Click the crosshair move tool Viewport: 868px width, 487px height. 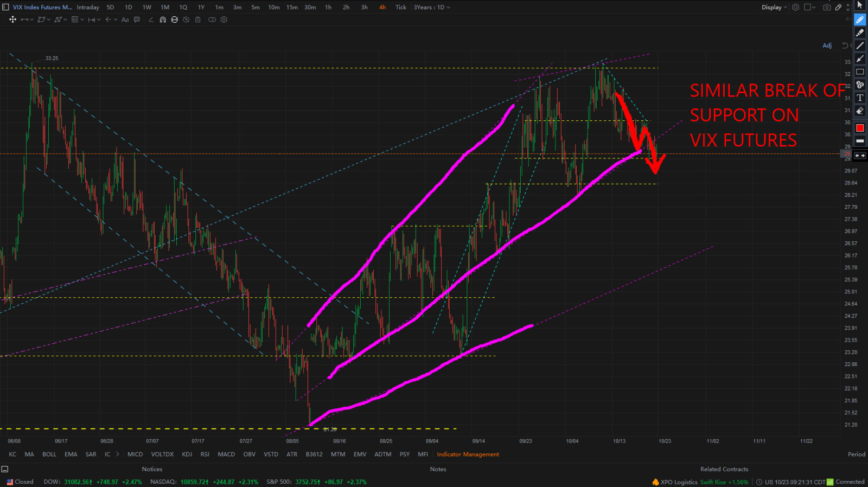tap(12, 20)
